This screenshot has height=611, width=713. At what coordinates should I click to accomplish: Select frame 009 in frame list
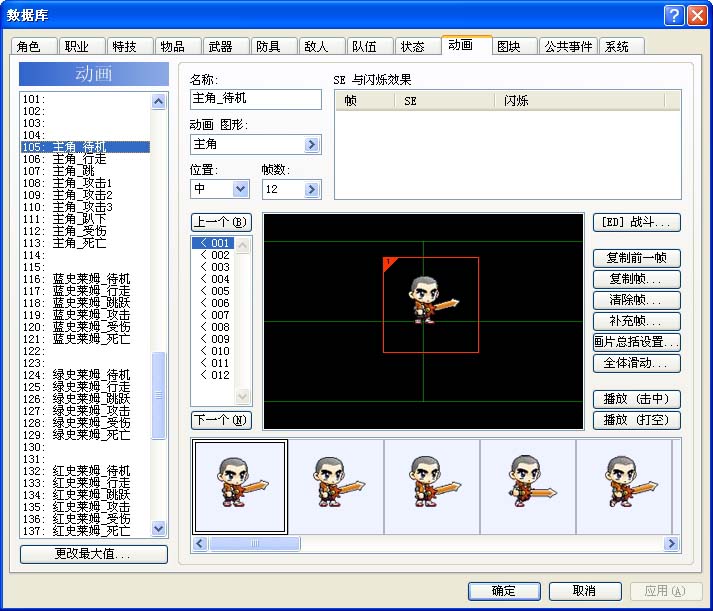[213, 339]
